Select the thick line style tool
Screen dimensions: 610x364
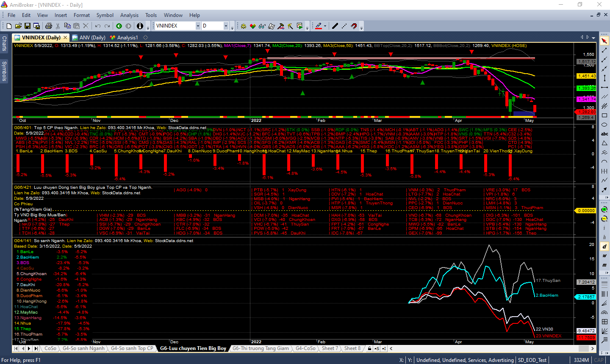pos(335,26)
